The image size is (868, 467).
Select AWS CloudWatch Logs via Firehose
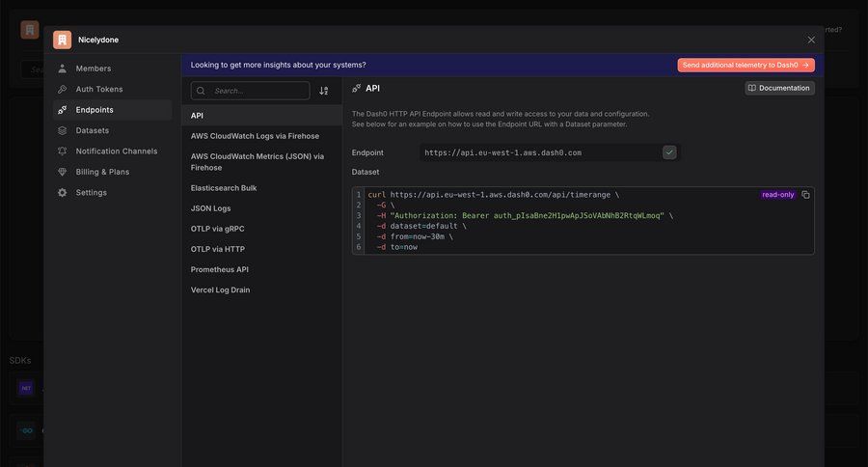(x=255, y=136)
